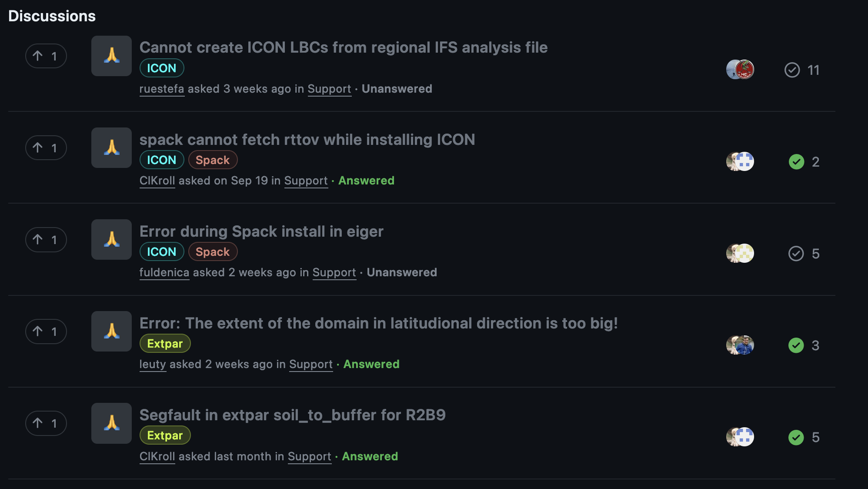Click praying hands icon beside latitudinal error discussion

[111, 332]
